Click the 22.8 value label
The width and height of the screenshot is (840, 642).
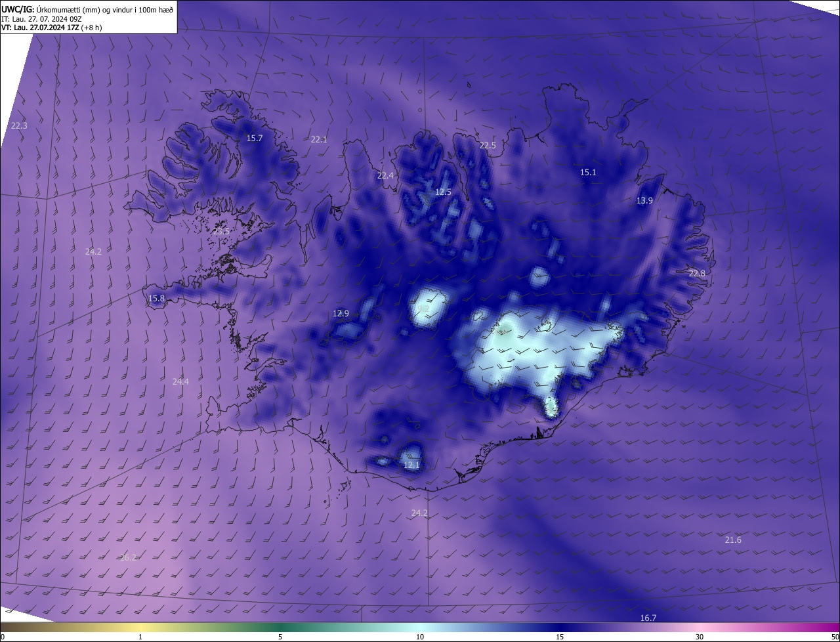(696, 273)
